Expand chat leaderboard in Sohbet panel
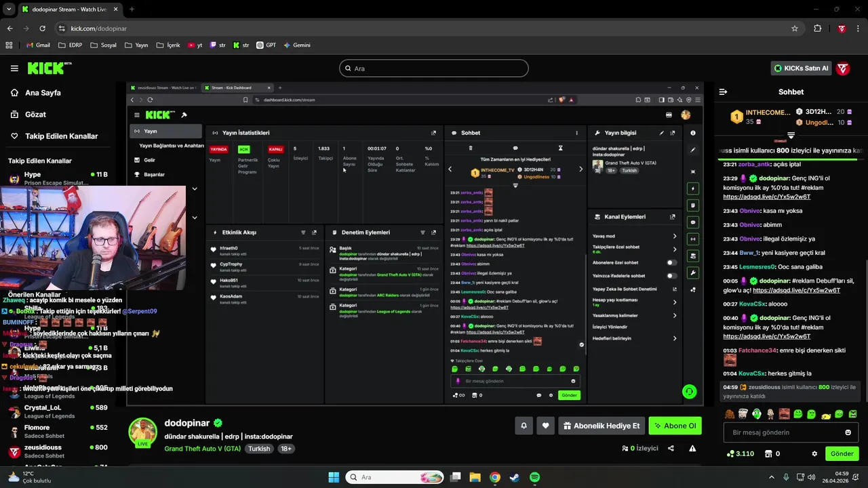This screenshot has width=868, height=488. point(515,185)
